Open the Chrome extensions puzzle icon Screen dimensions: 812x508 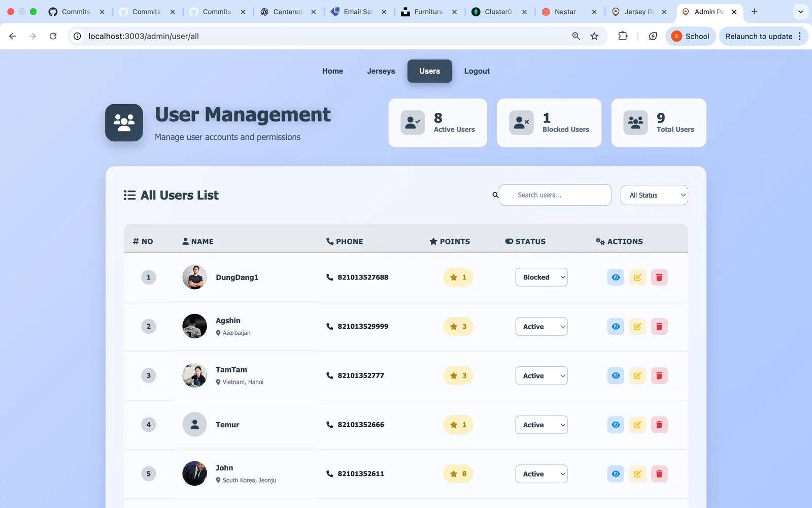pyautogui.click(x=623, y=36)
